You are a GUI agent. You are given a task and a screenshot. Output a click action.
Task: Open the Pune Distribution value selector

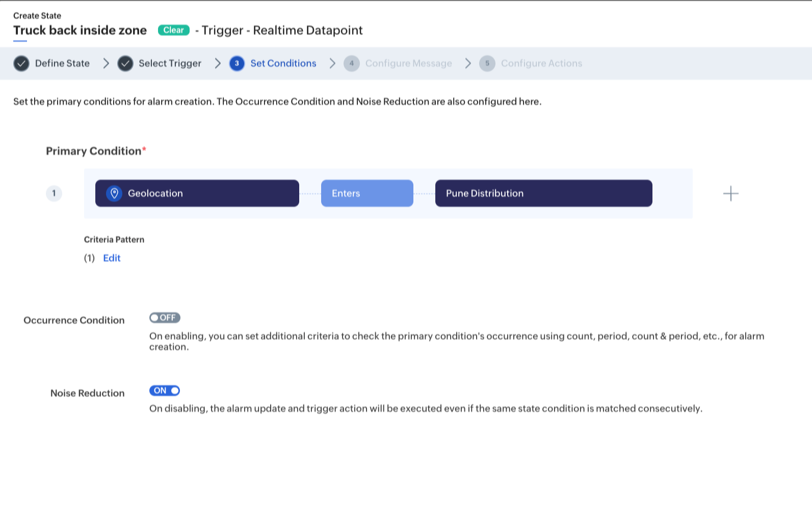tap(544, 193)
